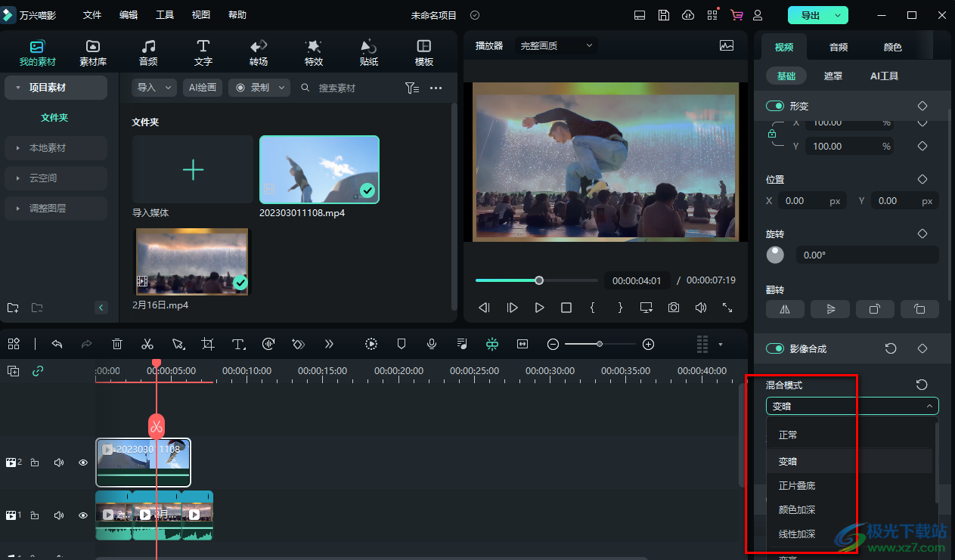
Task: Expand the 本地素材 section
Action: pyautogui.click(x=56, y=148)
